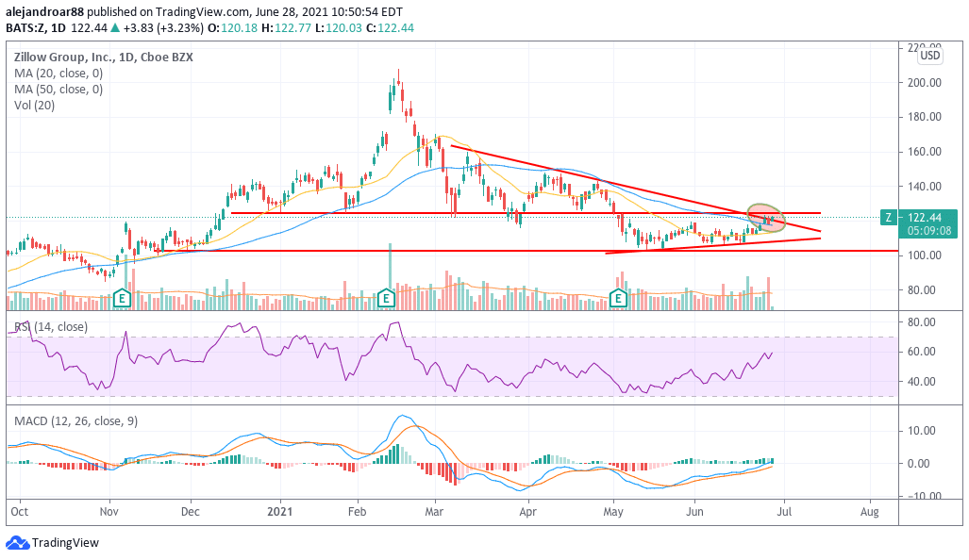Click the O:120.18 open value
The height and width of the screenshot is (560, 969).
point(233,28)
